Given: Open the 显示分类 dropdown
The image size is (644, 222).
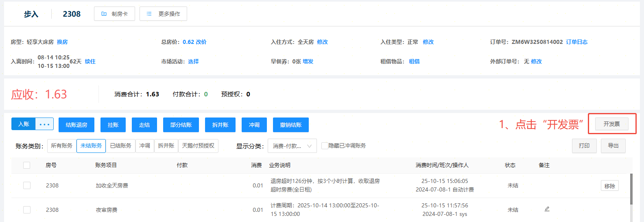Looking at the screenshot, I should tap(292, 146).
